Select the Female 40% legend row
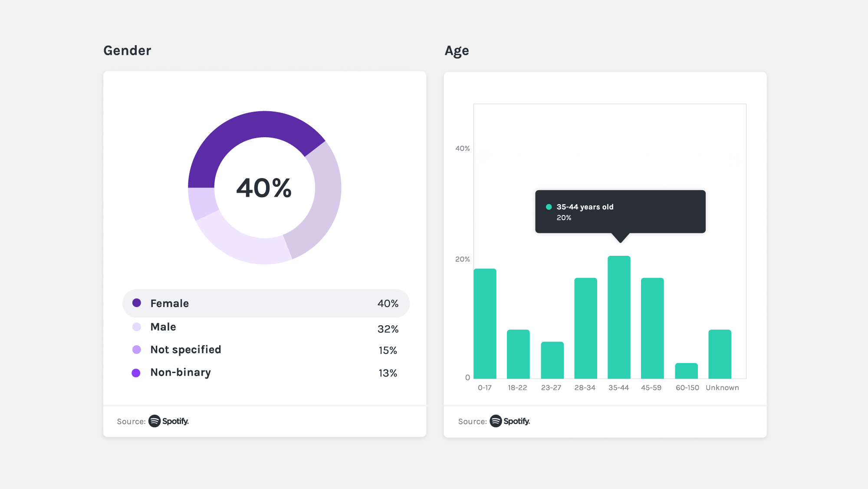 (266, 304)
